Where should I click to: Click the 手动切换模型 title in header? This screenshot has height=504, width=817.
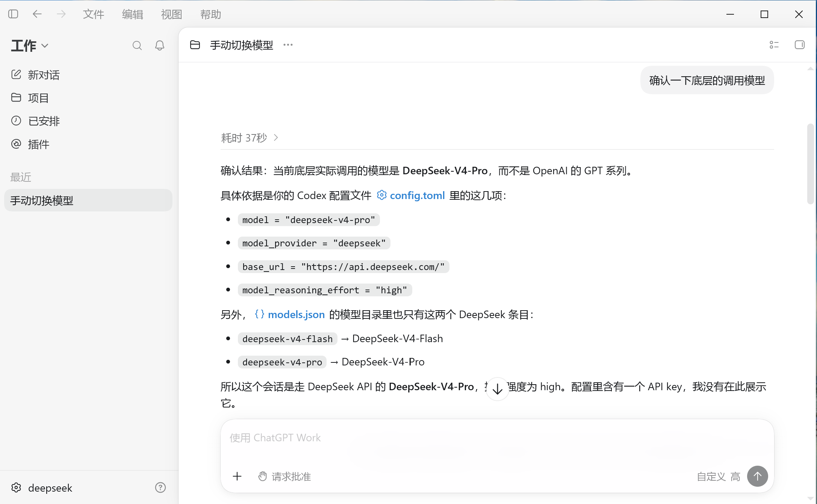242,45
